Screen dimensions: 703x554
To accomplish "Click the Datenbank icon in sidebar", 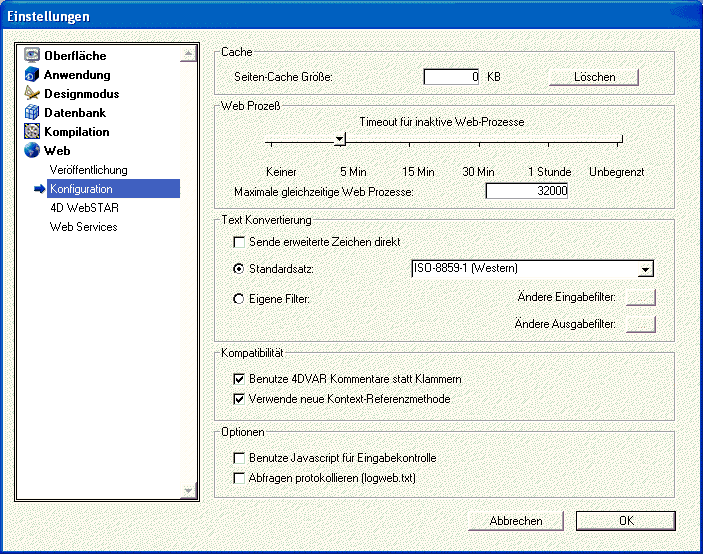I will click(32, 113).
